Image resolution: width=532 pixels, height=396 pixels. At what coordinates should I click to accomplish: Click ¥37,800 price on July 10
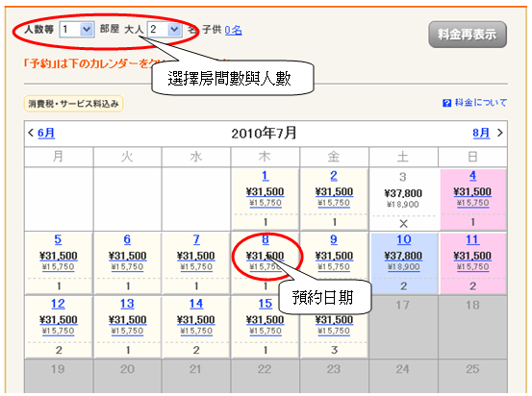tap(404, 256)
